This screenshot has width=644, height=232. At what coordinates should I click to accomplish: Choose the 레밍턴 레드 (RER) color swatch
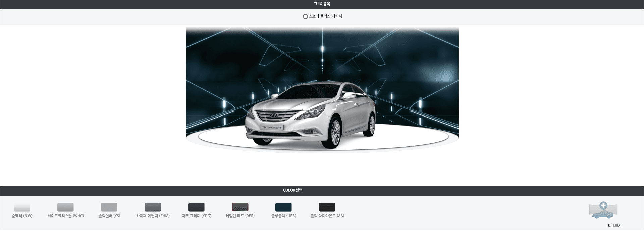240,207
